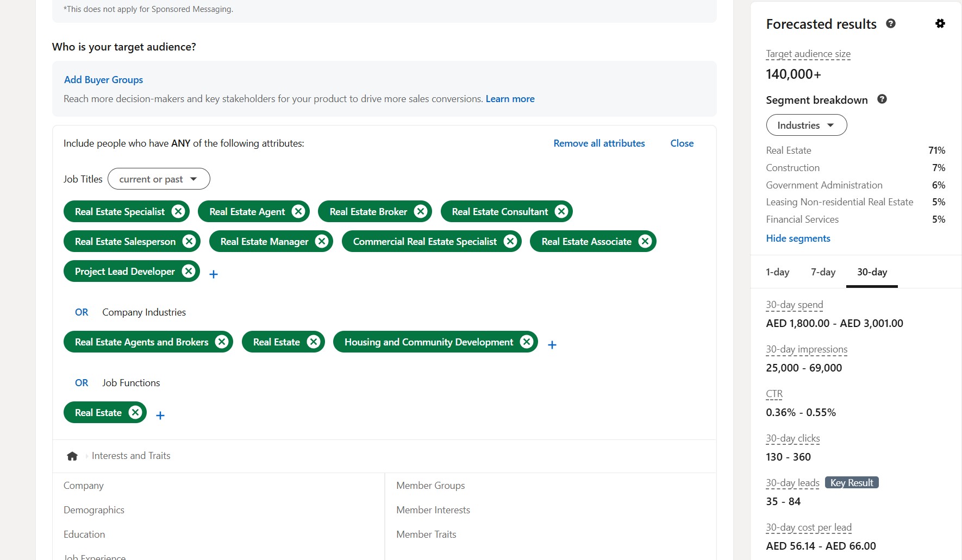Hide segments in the forecast panel
Viewport: 962px width, 560px height.
pos(798,238)
